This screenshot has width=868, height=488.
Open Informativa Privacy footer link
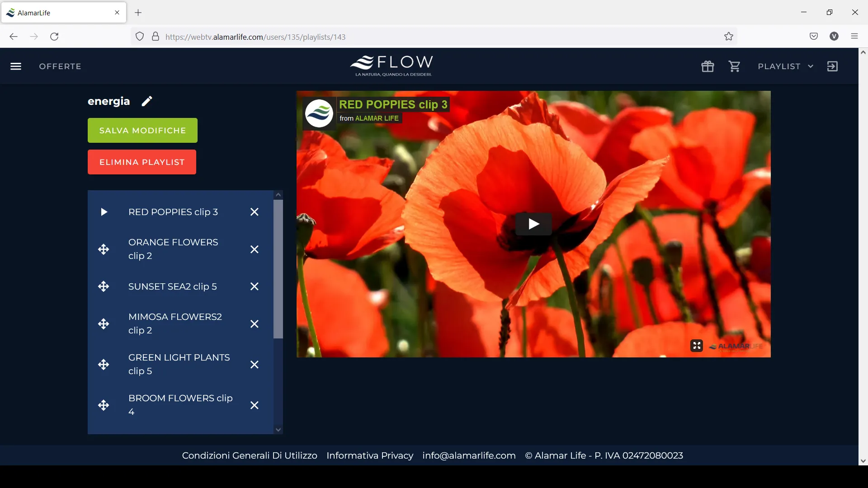point(370,455)
